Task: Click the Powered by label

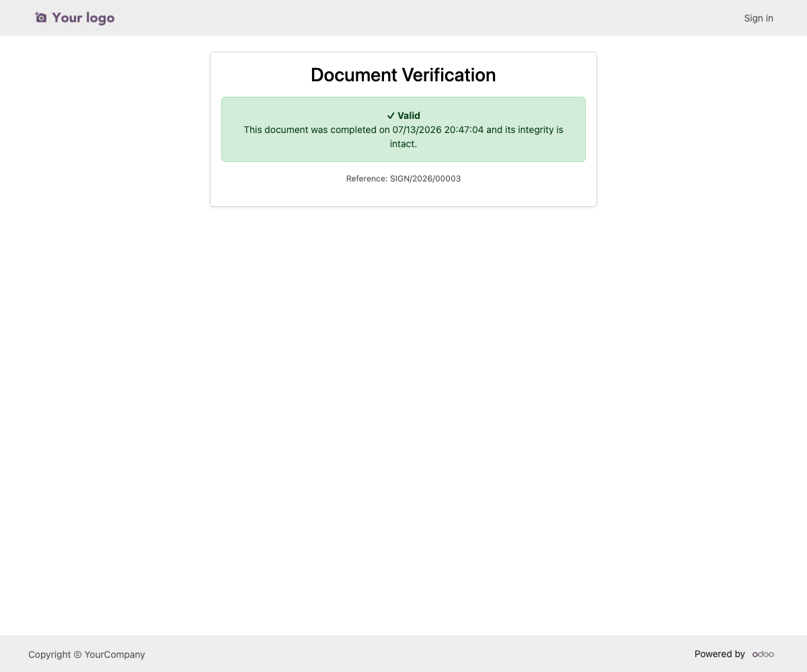Action: [720, 654]
